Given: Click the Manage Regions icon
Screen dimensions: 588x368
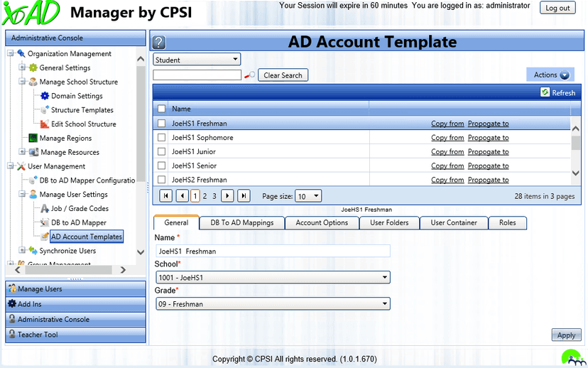Looking at the screenshot, I should tap(33, 138).
